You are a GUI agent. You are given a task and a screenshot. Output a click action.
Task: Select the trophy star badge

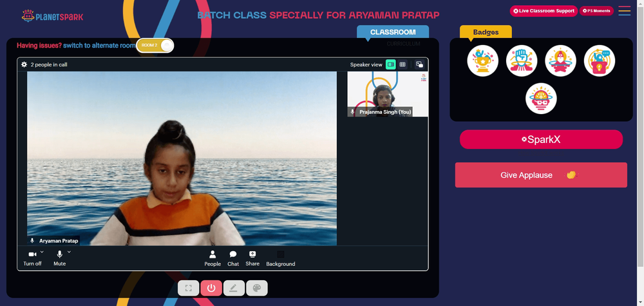click(482, 61)
